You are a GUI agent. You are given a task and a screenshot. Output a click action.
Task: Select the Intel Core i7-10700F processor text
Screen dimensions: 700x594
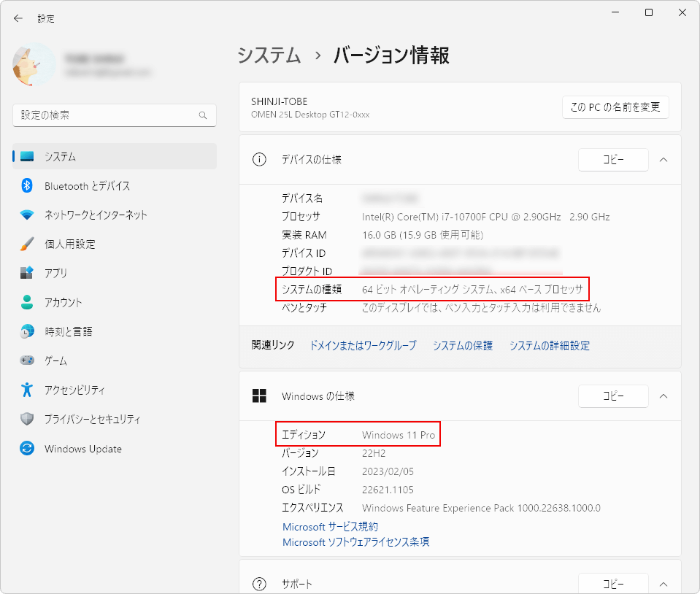(485, 217)
